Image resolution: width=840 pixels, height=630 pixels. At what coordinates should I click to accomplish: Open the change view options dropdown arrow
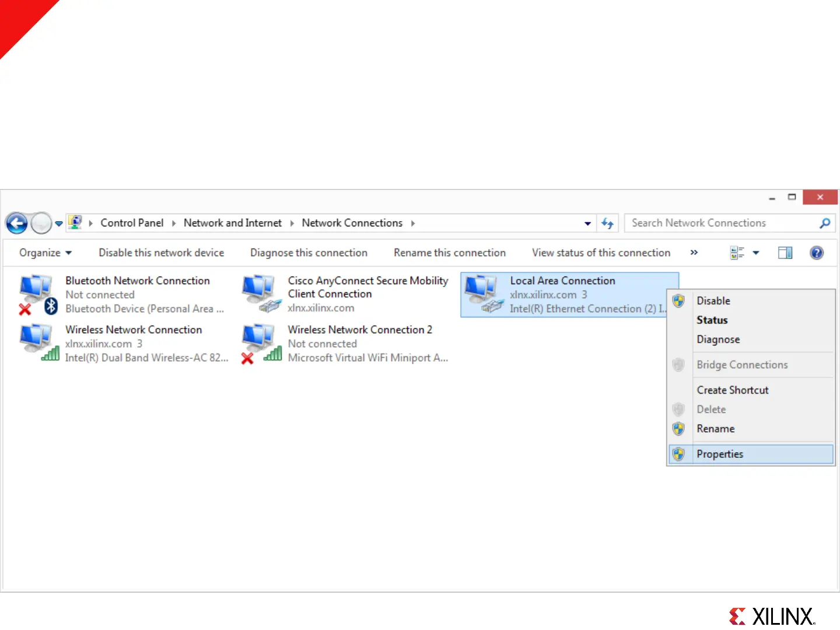[x=756, y=253]
